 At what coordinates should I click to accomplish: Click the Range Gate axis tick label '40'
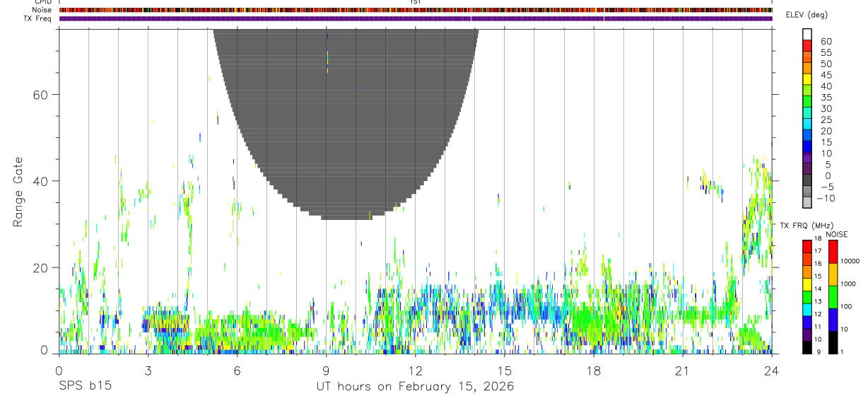coord(42,181)
